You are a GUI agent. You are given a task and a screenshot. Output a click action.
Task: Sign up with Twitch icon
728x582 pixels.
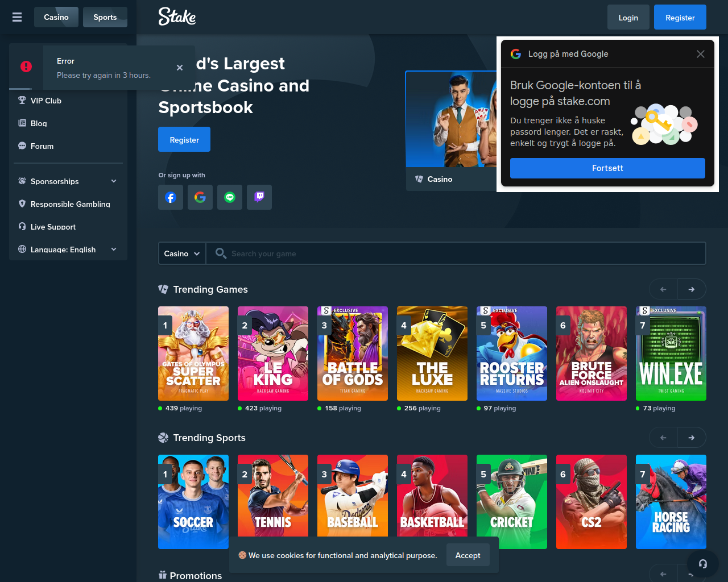259,197
